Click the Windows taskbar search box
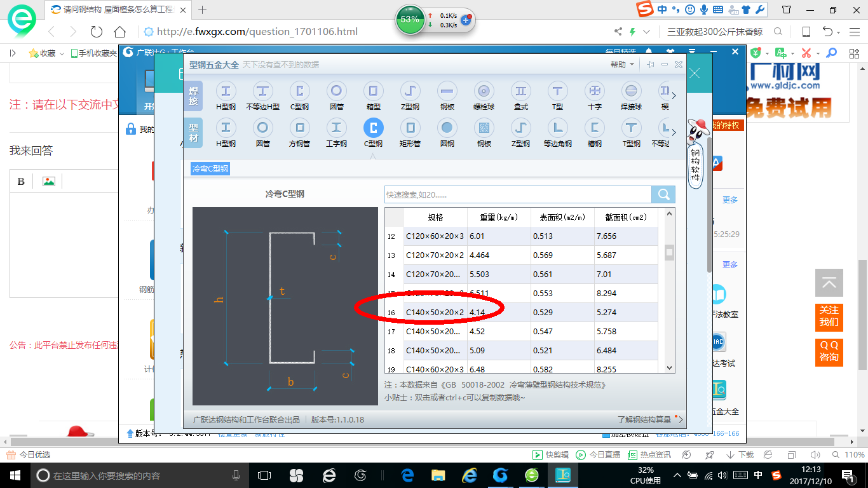Screen dimensions: 868x488 pyautogui.click(x=140, y=475)
